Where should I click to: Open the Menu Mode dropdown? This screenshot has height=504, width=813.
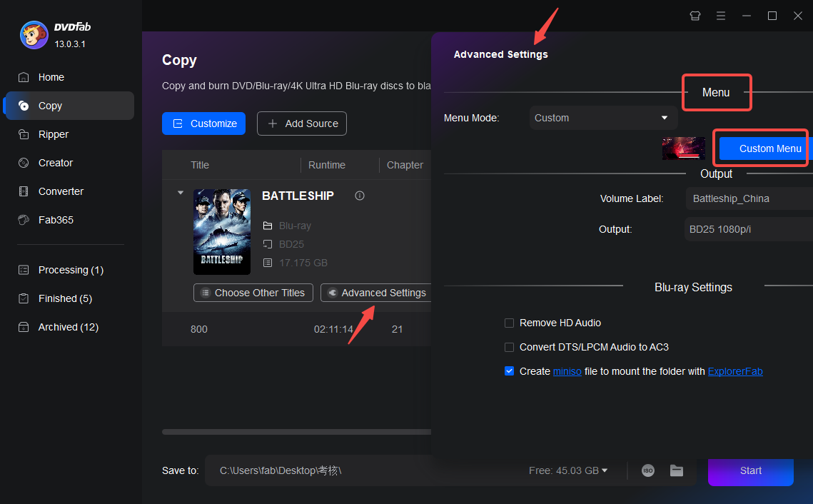click(x=603, y=118)
